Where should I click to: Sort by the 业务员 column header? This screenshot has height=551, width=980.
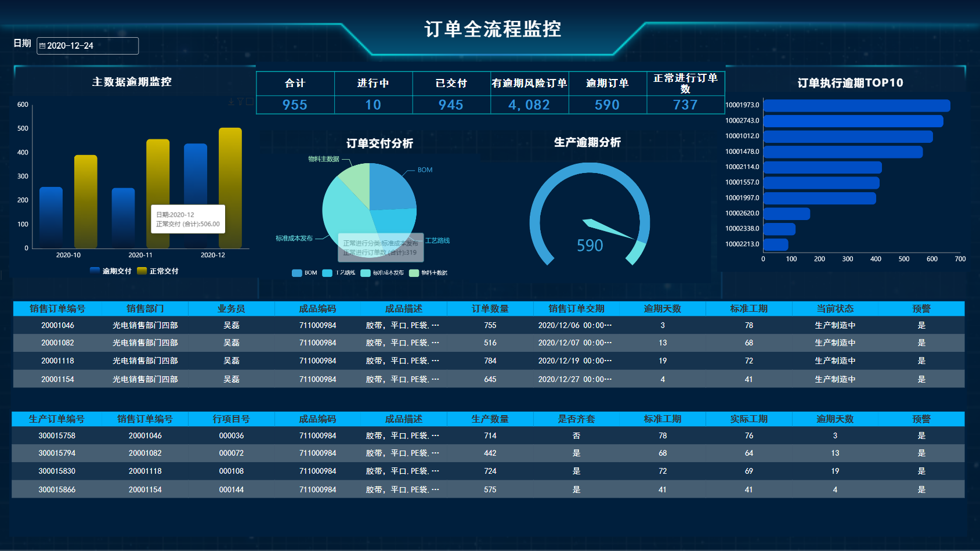coord(232,309)
